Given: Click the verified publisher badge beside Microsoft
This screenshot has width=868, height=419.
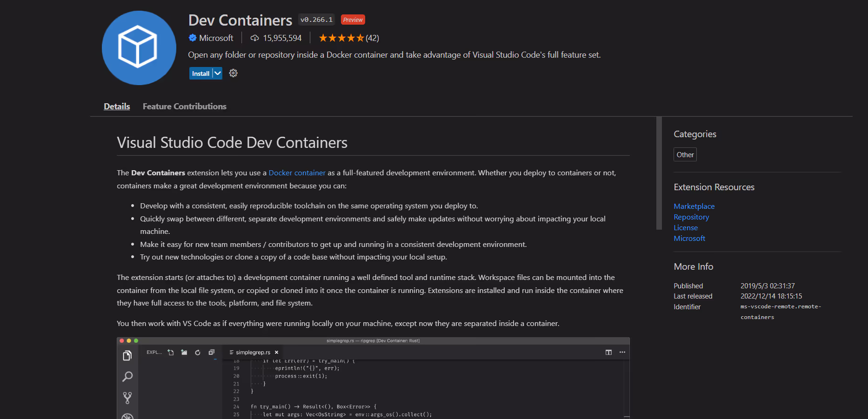Looking at the screenshot, I should tap(193, 38).
